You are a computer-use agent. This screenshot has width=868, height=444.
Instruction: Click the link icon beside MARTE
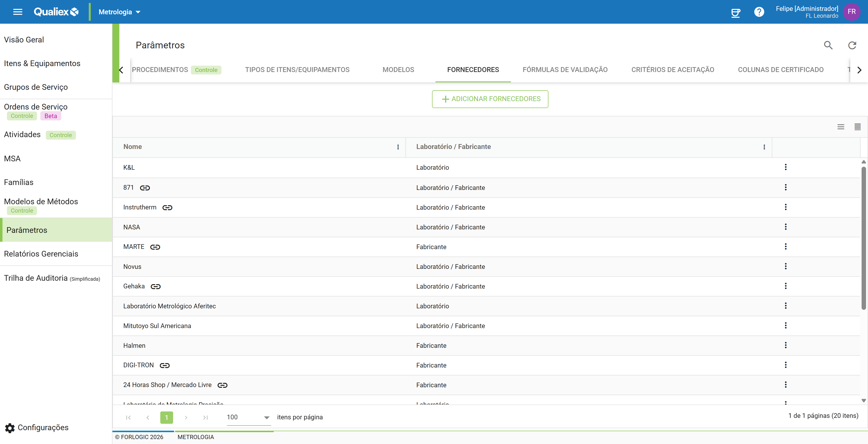click(155, 247)
